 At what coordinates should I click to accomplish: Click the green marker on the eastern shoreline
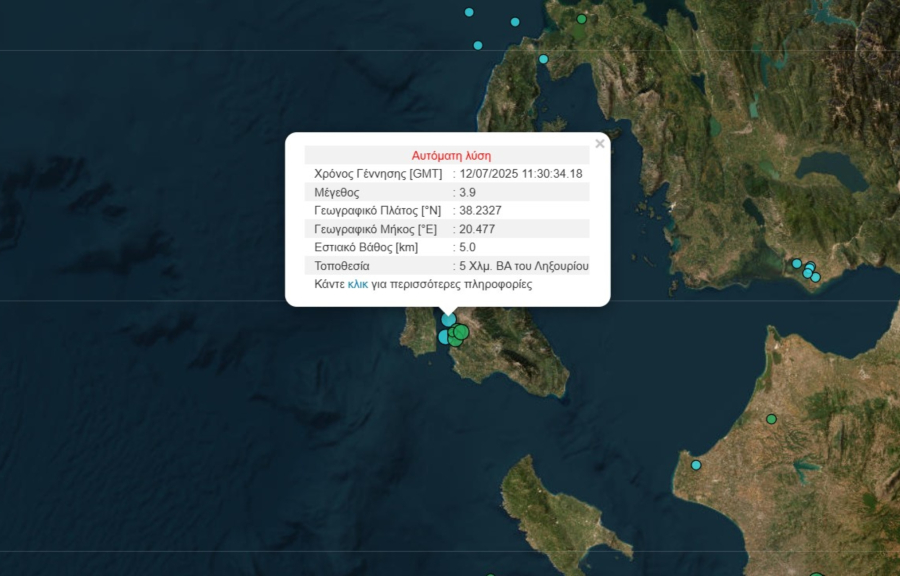click(772, 419)
